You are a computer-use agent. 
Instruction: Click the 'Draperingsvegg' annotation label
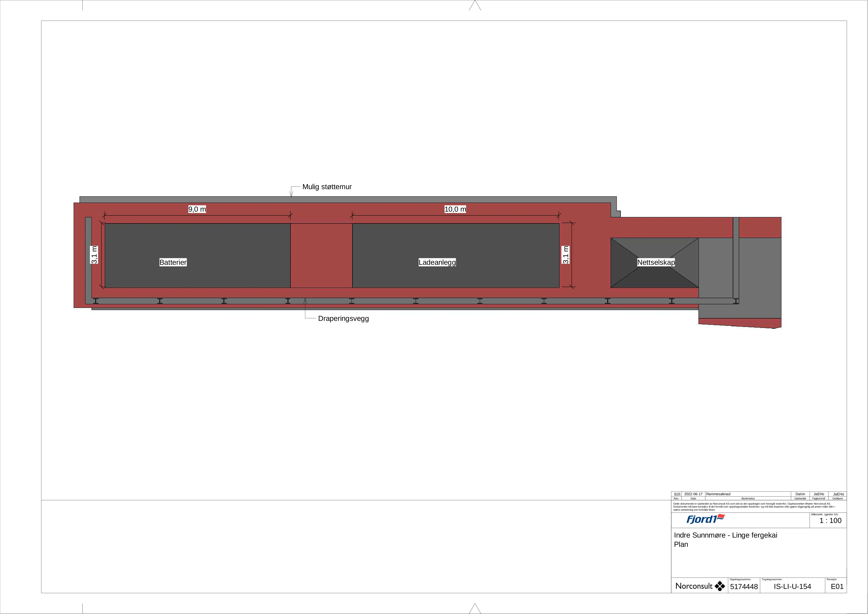343,319
